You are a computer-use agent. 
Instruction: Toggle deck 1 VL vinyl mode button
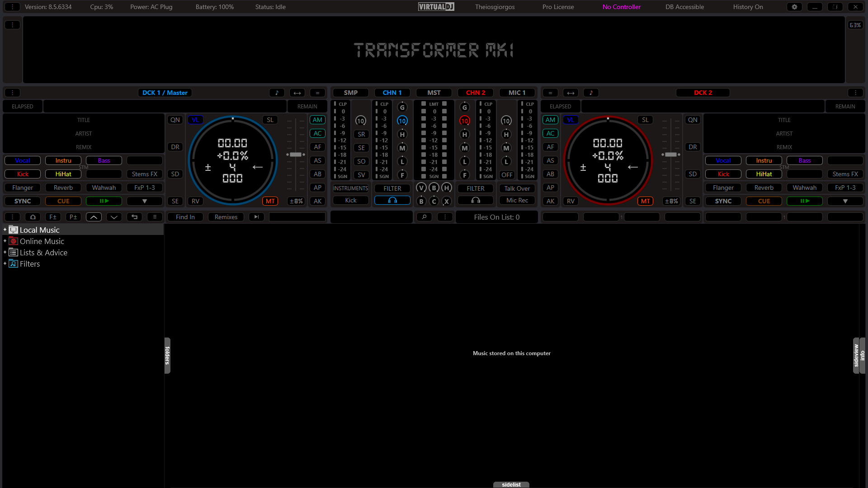click(195, 120)
